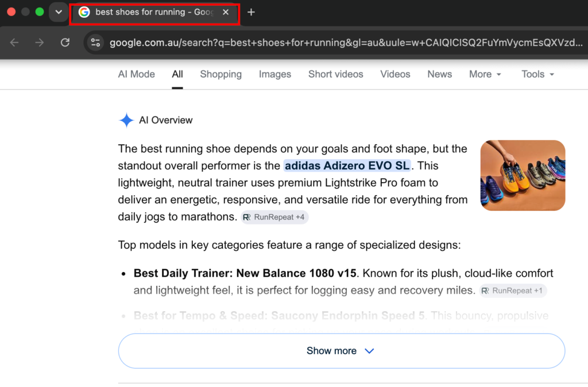The width and height of the screenshot is (588, 387).
Task: Expand the More dropdown menu
Action: tap(485, 74)
